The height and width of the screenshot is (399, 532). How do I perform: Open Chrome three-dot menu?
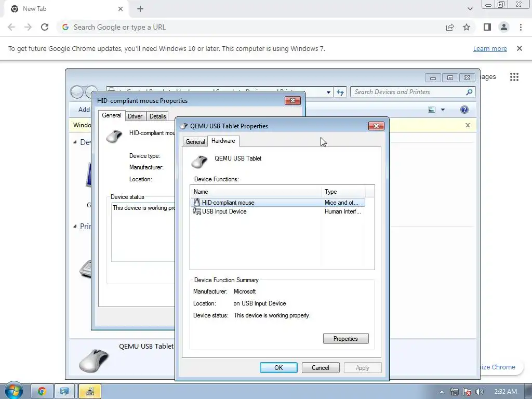click(x=521, y=27)
